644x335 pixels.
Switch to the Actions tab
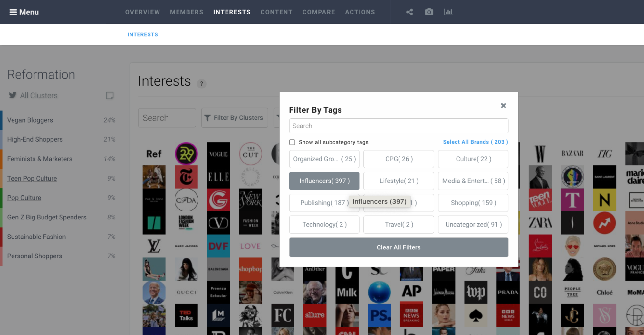(360, 12)
